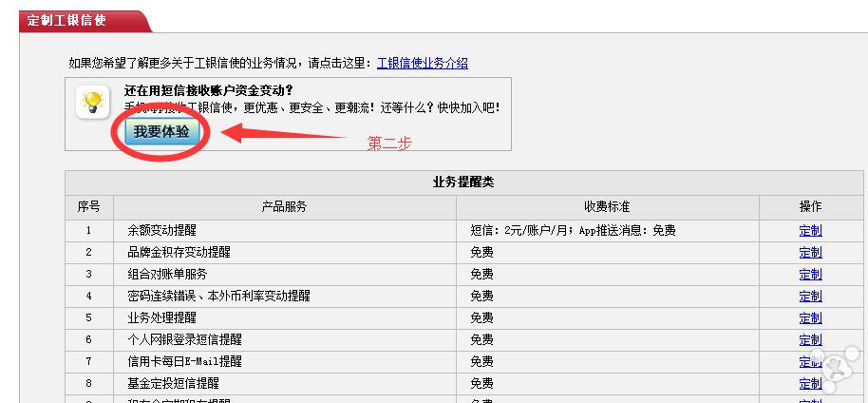Select the 品牌金积存变动提醒 product text
The height and width of the screenshot is (403, 868).
click(179, 253)
